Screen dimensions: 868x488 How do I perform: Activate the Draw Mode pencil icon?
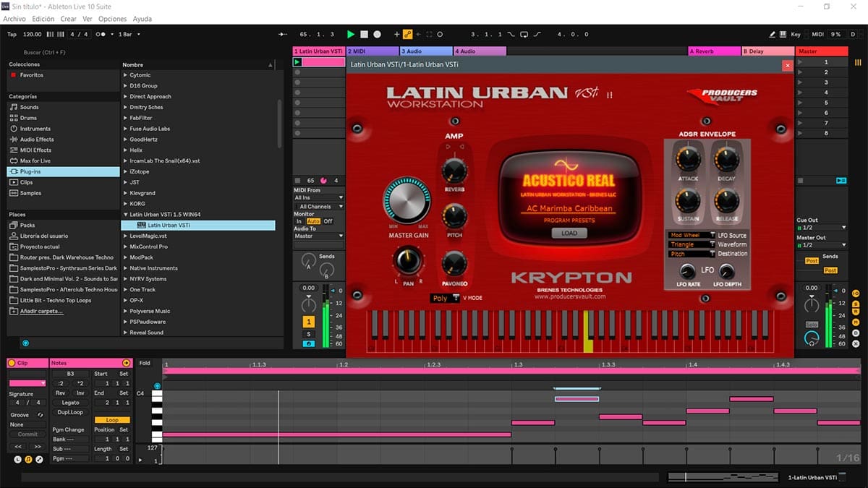pyautogui.click(x=773, y=34)
